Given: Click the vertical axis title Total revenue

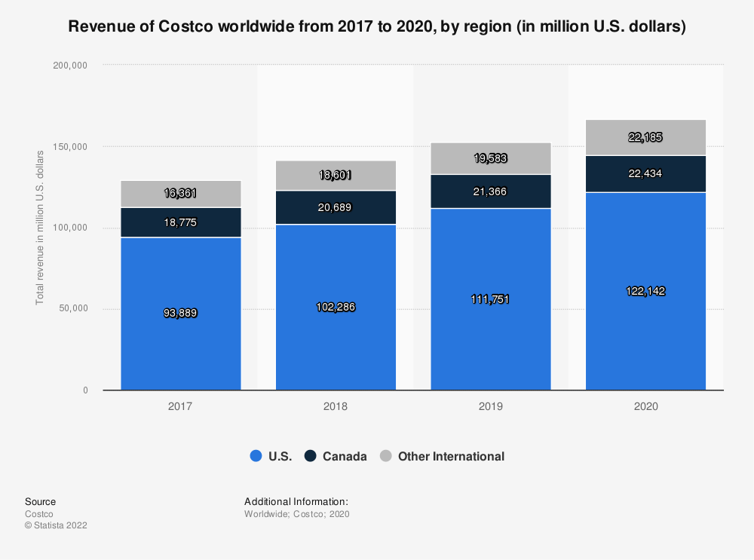Looking at the screenshot, I should coord(40,228).
